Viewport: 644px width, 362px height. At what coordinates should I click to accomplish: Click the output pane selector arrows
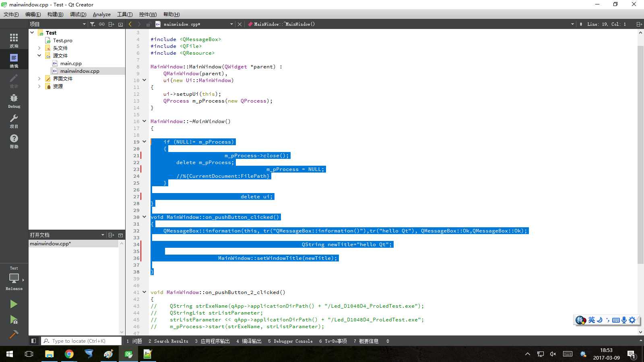pyautogui.click(x=388, y=341)
